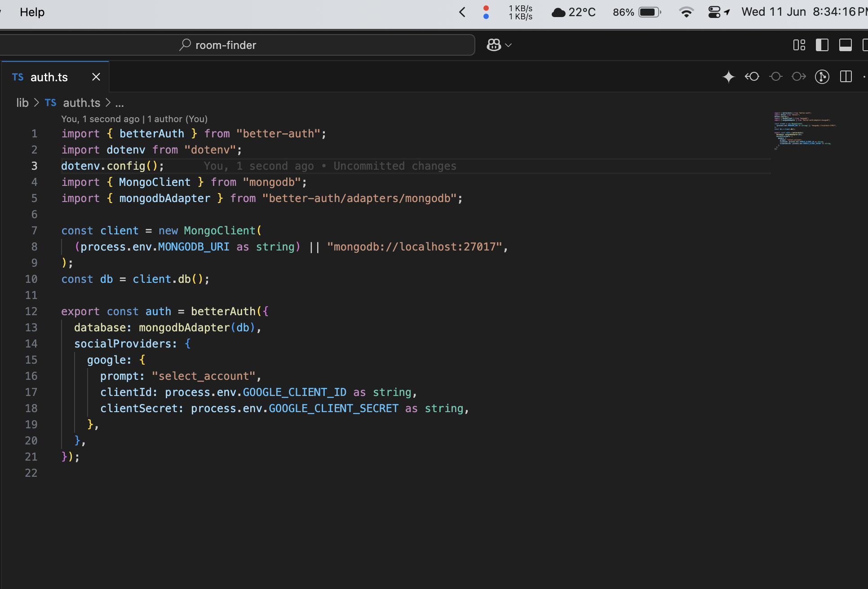This screenshot has height=589, width=868.
Task: Split the editor right
Action: (x=846, y=77)
